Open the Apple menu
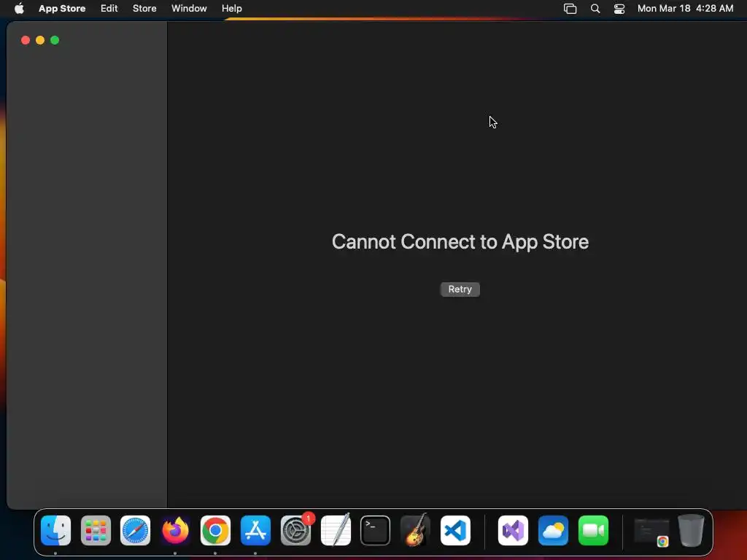Viewport: 747px width, 560px height. pos(19,8)
